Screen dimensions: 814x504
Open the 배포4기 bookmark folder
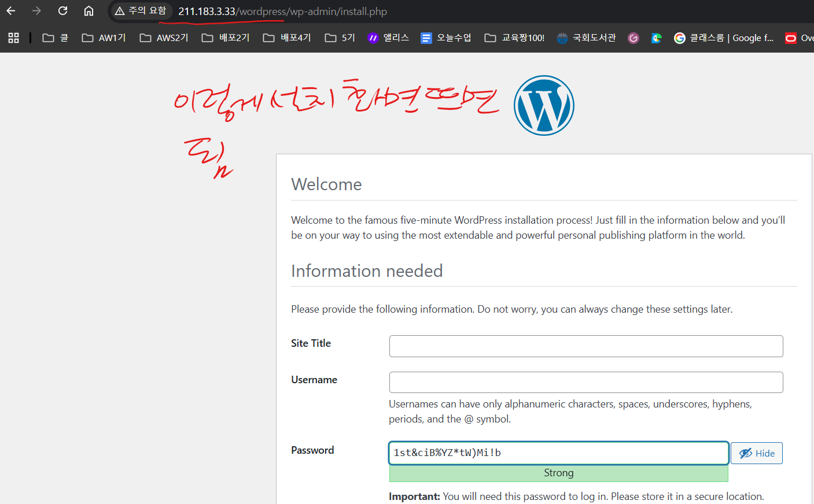click(287, 38)
